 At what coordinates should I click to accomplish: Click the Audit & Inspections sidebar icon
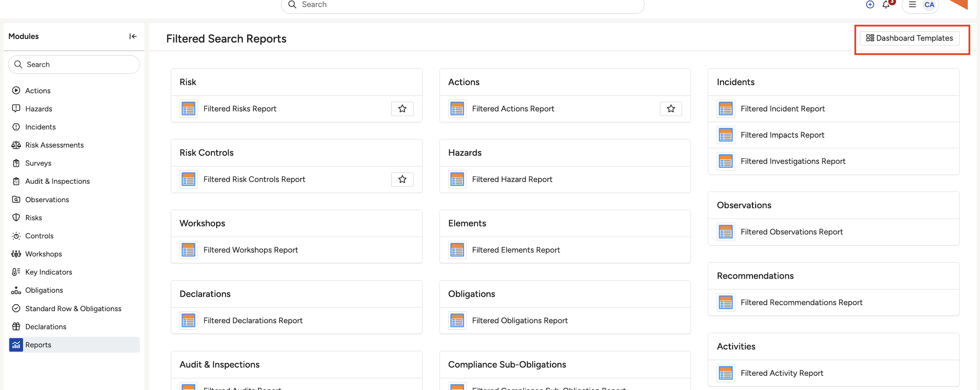pyautogui.click(x=16, y=181)
